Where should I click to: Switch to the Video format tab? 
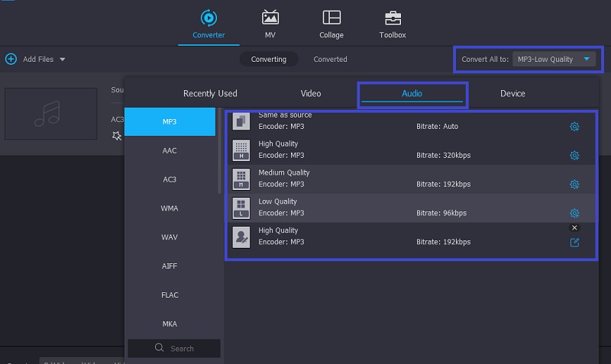(311, 93)
